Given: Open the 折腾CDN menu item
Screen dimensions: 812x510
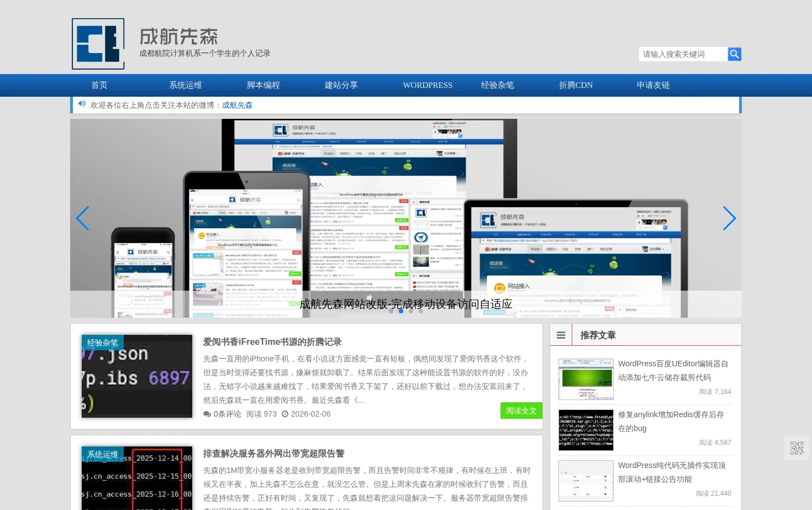Looking at the screenshot, I should 576,85.
